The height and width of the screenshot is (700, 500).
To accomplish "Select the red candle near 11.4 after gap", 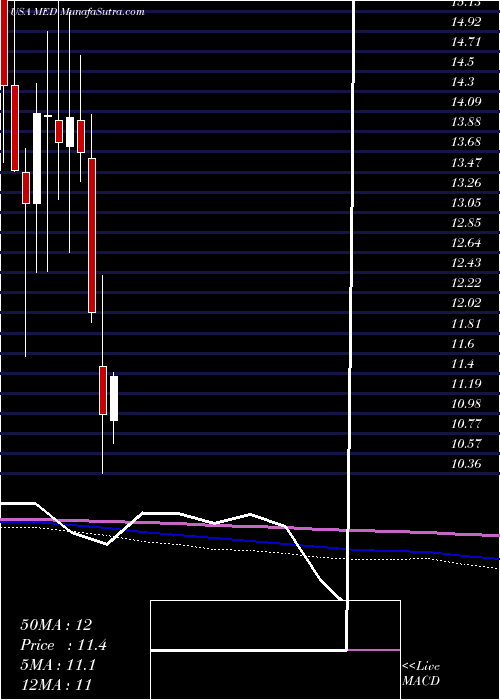I will pos(103,391).
